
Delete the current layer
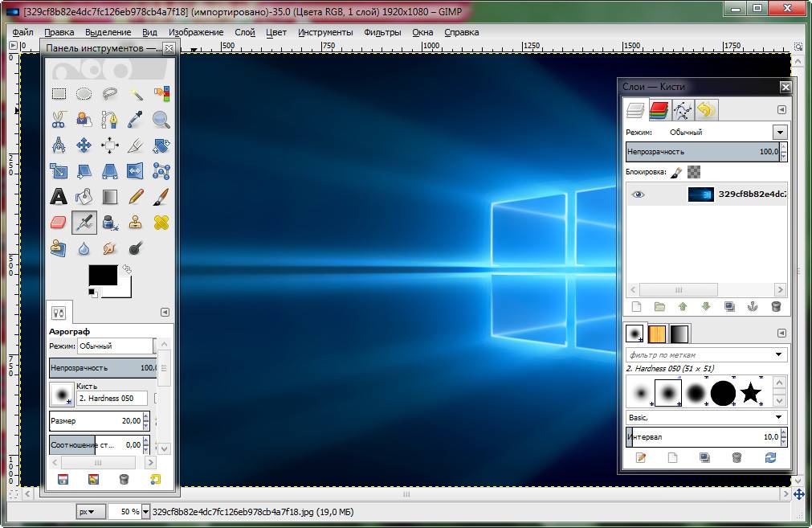tap(776, 307)
